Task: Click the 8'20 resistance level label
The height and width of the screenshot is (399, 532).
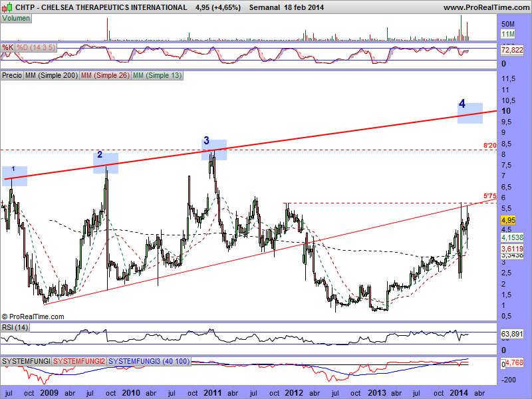Action: 490,146
